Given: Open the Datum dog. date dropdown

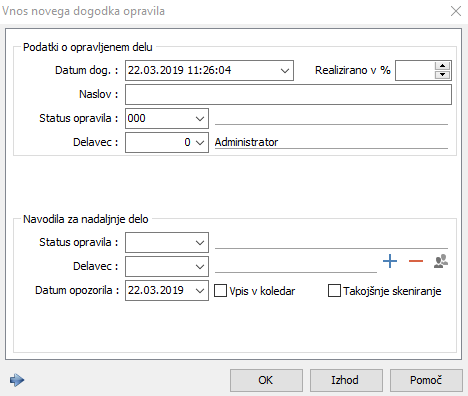Looking at the screenshot, I should pyautogui.click(x=284, y=71).
